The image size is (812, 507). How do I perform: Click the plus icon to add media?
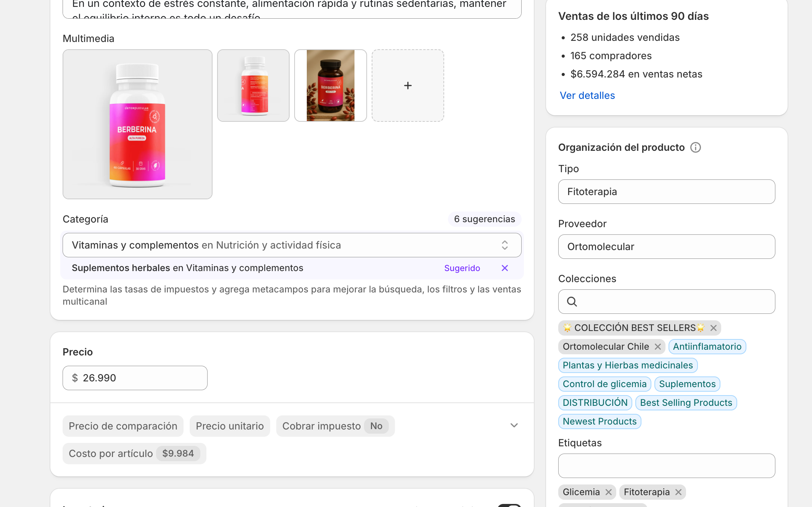408,86
